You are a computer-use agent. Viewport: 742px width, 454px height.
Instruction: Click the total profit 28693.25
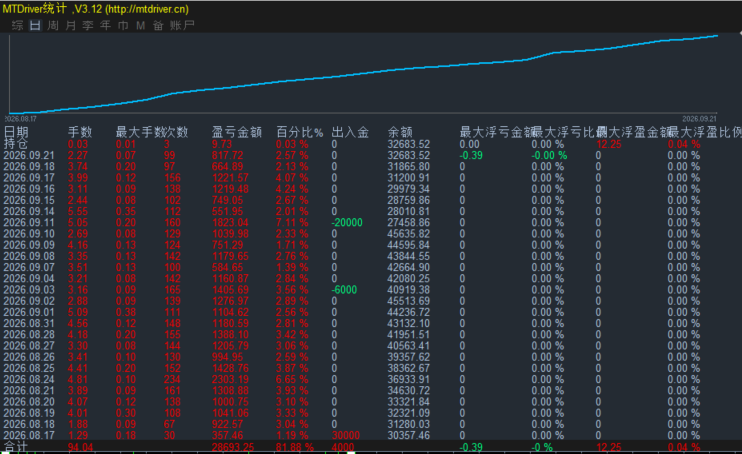pos(233,447)
